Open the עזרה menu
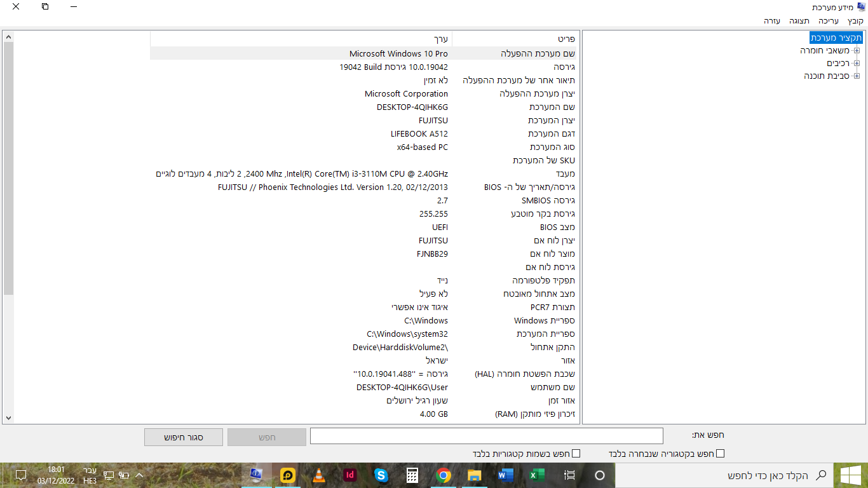 [x=772, y=21]
